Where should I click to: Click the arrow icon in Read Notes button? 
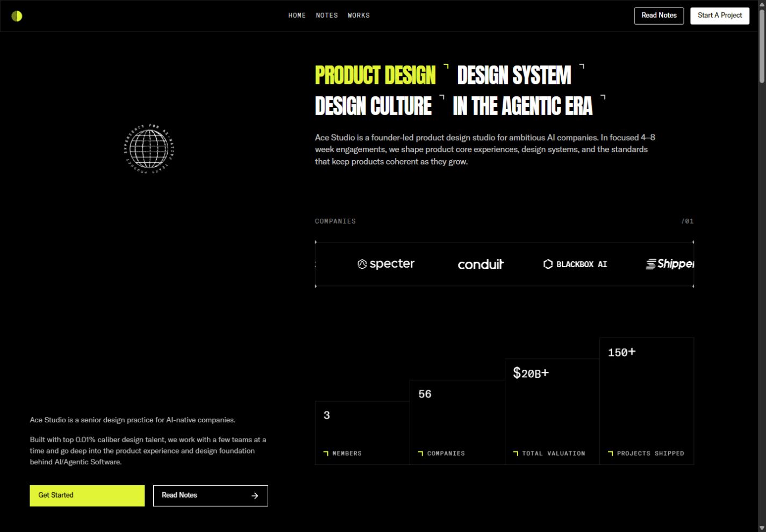pos(255,495)
